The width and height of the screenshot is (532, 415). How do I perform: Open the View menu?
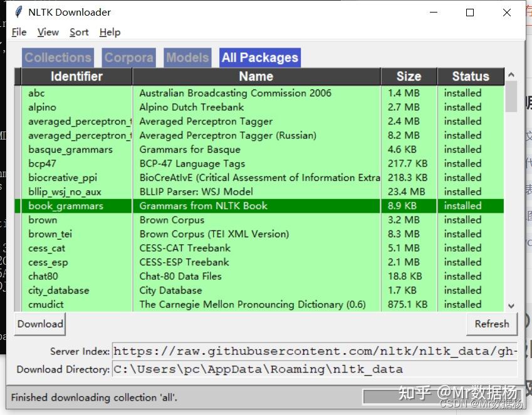point(48,32)
